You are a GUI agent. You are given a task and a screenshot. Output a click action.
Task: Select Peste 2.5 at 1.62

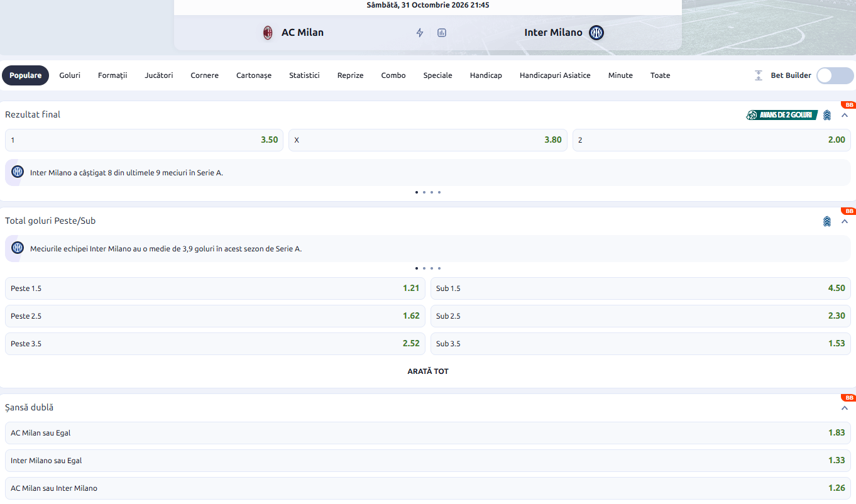pos(215,316)
